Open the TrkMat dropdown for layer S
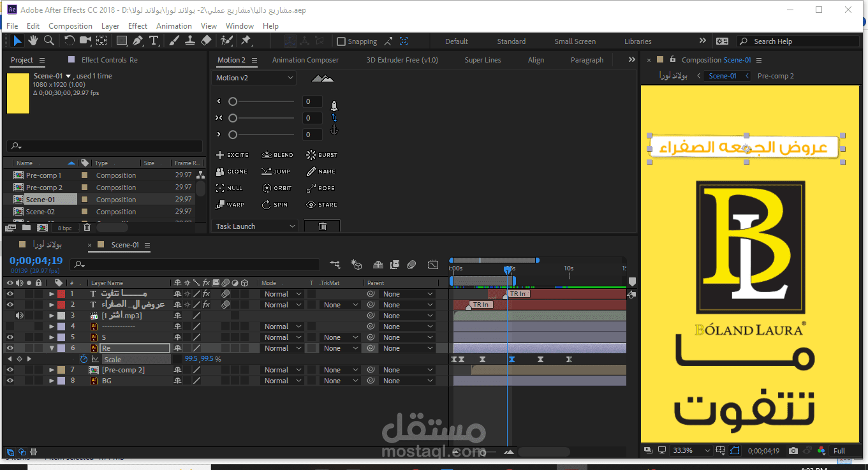The width and height of the screenshot is (868, 470). 340,337
